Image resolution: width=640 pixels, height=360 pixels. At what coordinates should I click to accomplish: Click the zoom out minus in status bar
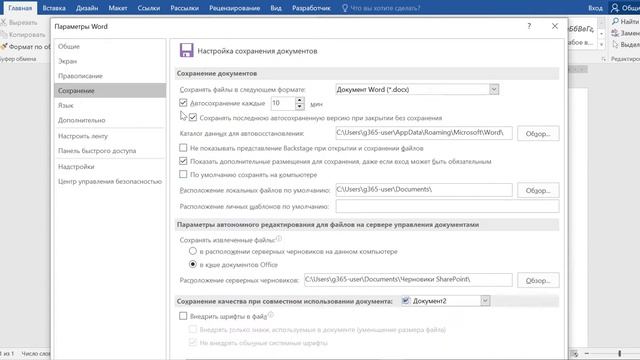click(x=587, y=353)
